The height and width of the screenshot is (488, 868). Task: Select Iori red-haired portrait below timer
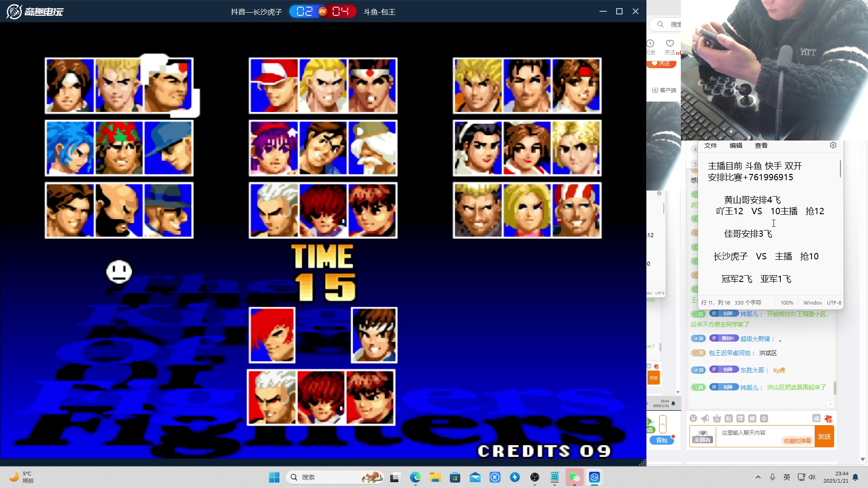click(272, 335)
